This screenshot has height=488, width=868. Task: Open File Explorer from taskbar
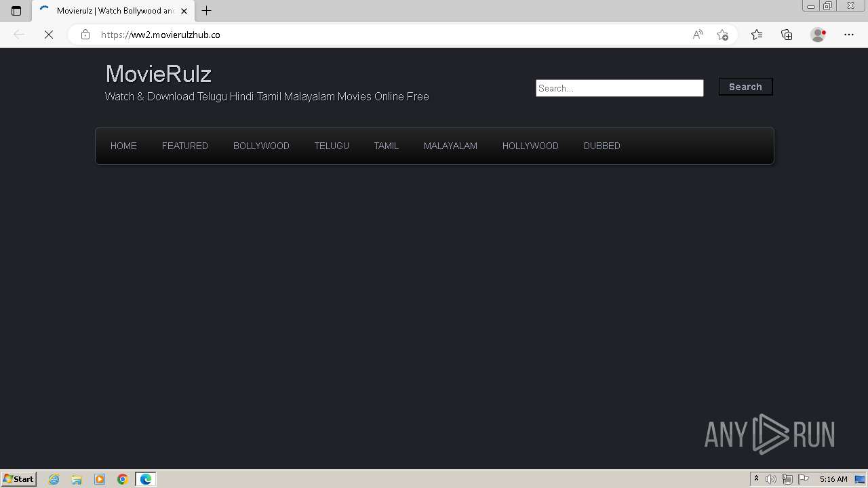point(77,479)
